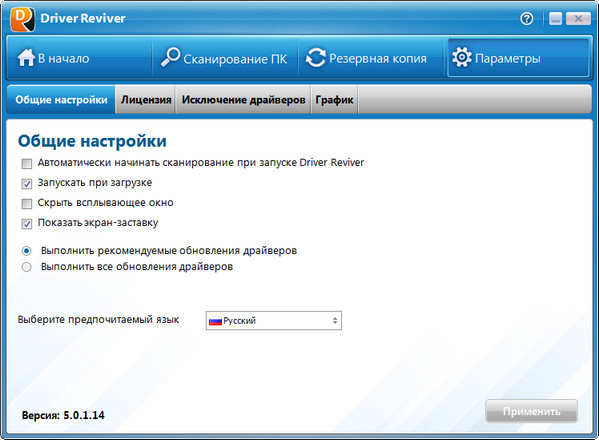This screenshot has height=440, width=599.
Task: Click the Driver Reviver logo icon
Action: point(23,19)
